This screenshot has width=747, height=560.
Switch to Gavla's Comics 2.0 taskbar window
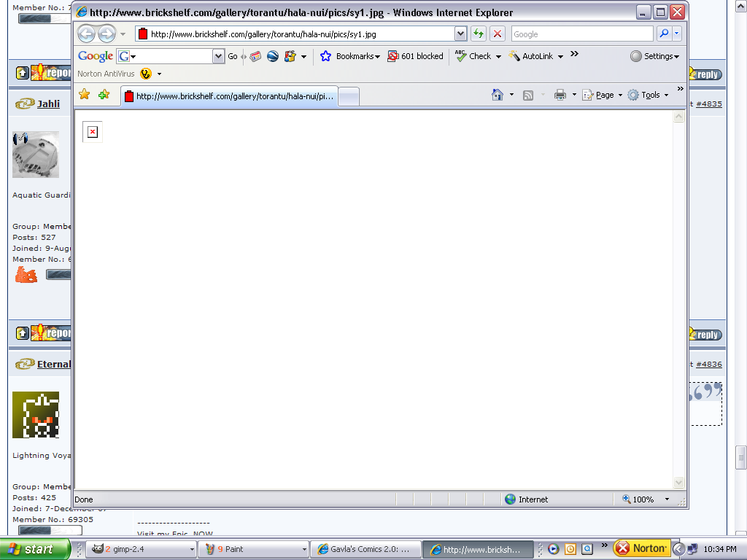[365, 549]
